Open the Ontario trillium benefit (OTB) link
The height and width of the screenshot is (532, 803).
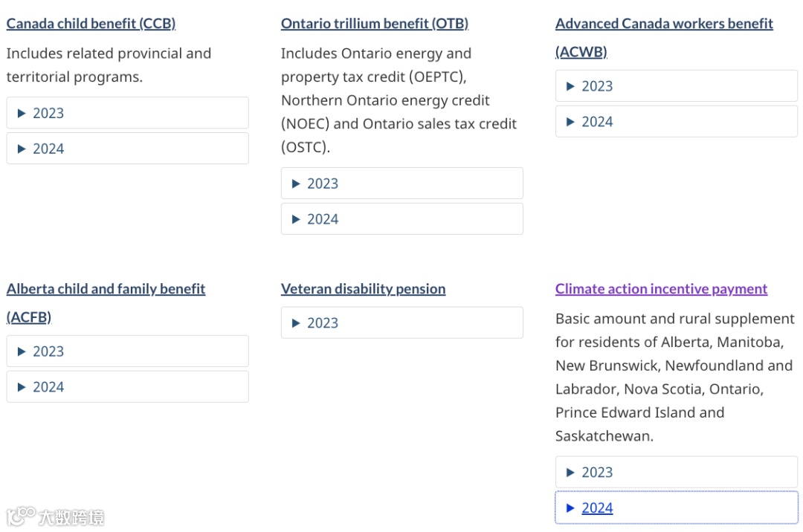(374, 24)
